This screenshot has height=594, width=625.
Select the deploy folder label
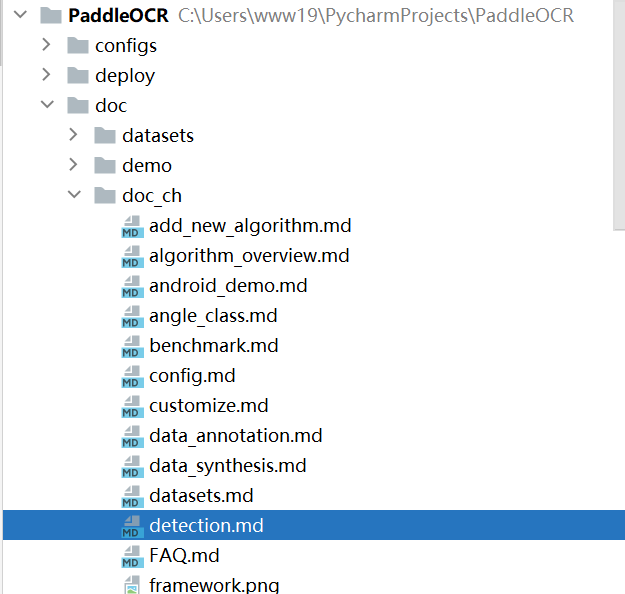[125, 76]
